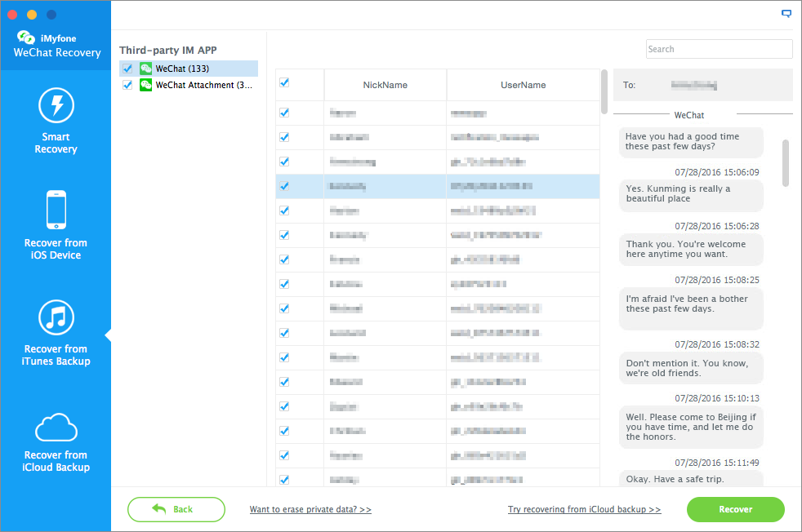Click timestamp 07/28/2016 15:10:13
This screenshot has width=802, height=532.
pos(716,398)
